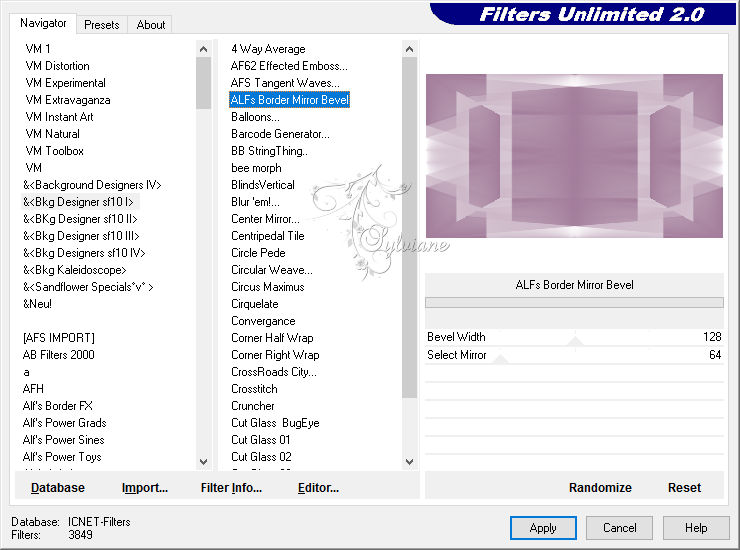Select BB StringThing.. filter

(269, 151)
